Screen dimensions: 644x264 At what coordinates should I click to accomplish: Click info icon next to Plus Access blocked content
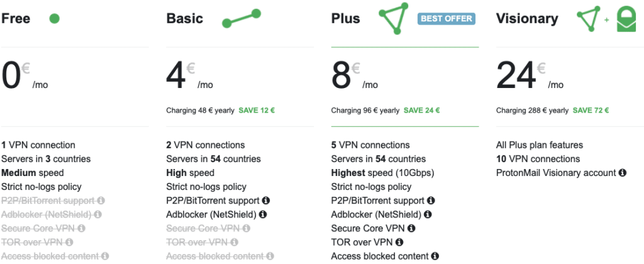pyautogui.click(x=435, y=256)
